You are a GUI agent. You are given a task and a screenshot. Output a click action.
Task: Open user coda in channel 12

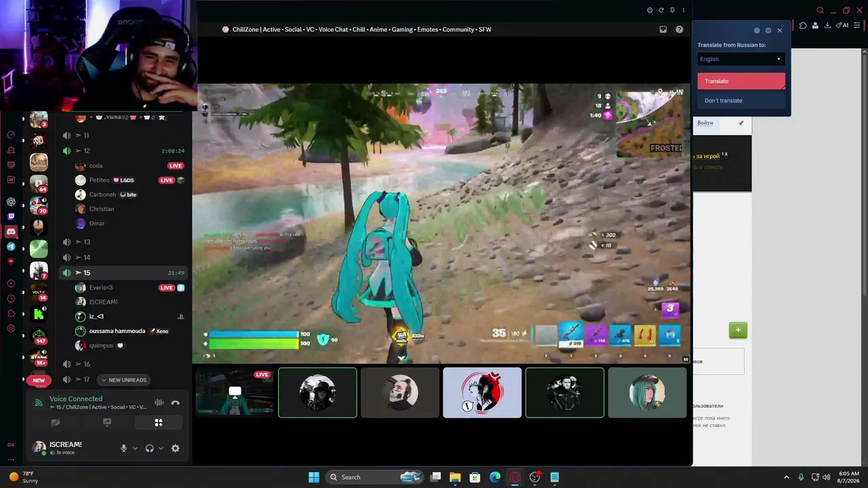click(128, 165)
